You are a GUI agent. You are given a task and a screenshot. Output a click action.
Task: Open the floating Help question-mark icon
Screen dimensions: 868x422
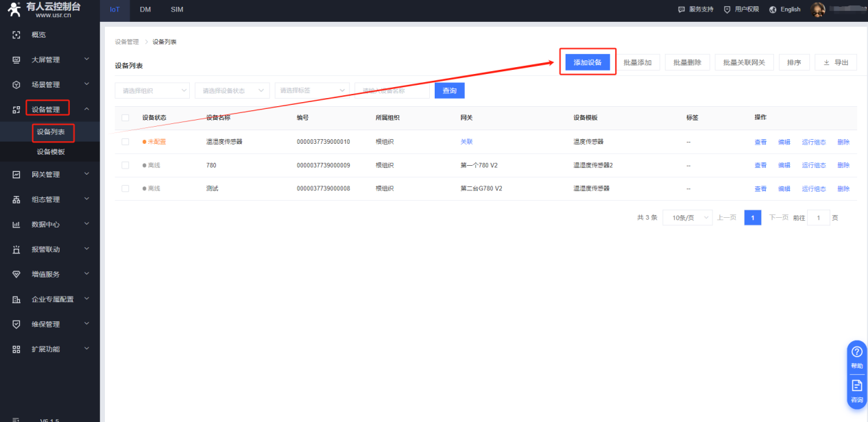pyautogui.click(x=856, y=352)
